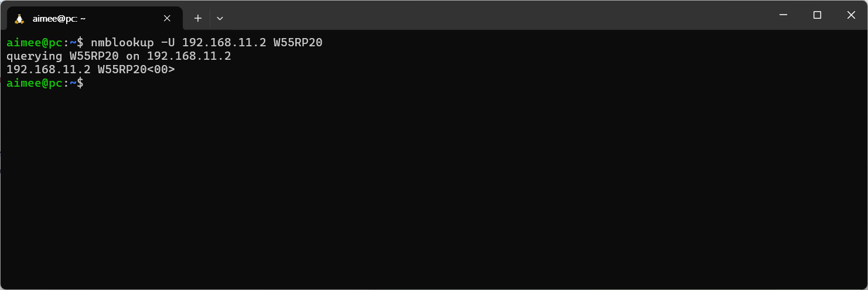Click the word querying in the output
The width and height of the screenshot is (868, 290).
pos(34,56)
